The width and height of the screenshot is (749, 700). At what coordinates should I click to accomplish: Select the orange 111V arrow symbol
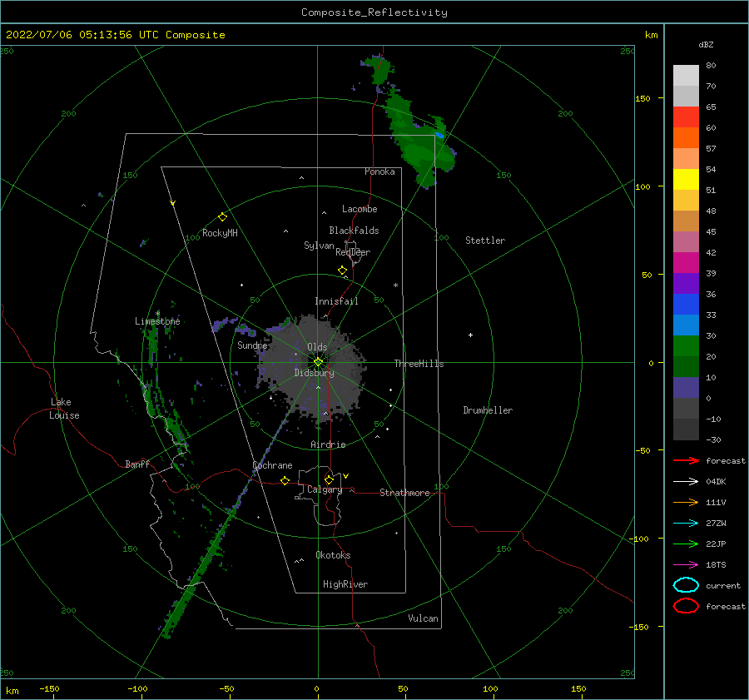(686, 502)
